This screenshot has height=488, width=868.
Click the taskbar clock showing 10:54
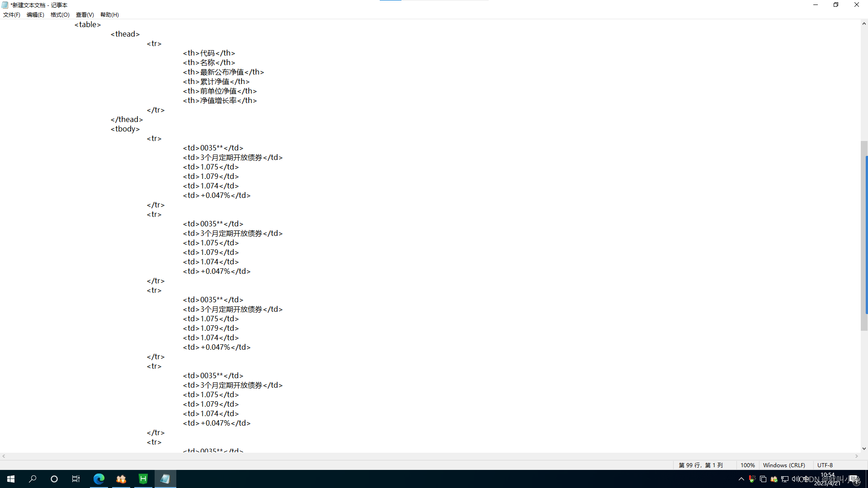click(x=827, y=479)
